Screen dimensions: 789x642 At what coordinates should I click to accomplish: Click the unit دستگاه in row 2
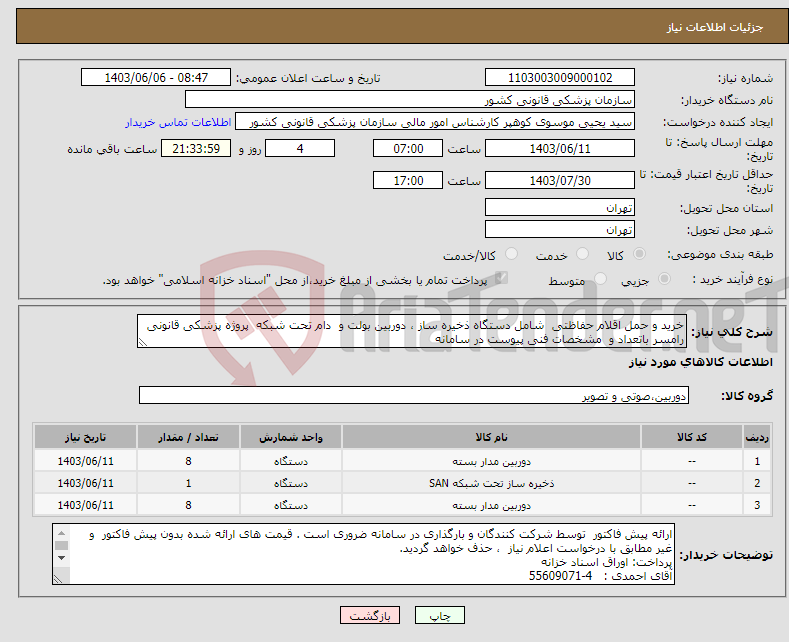click(x=291, y=483)
